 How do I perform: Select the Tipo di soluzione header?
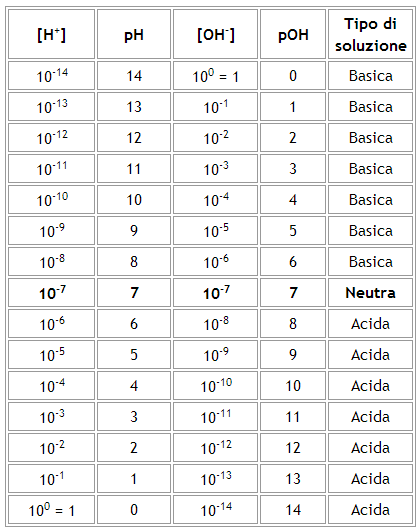pyautogui.click(x=370, y=34)
